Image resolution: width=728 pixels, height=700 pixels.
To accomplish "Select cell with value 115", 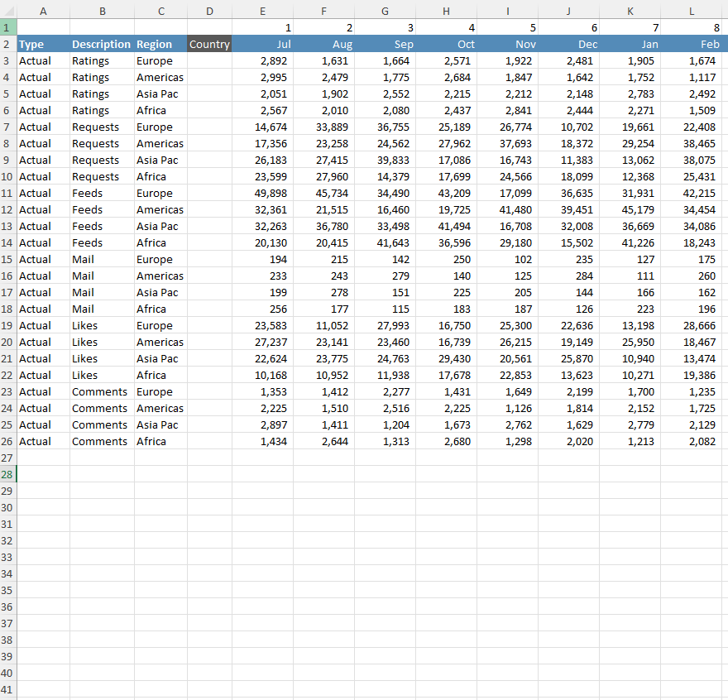I will (x=386, y=309).
